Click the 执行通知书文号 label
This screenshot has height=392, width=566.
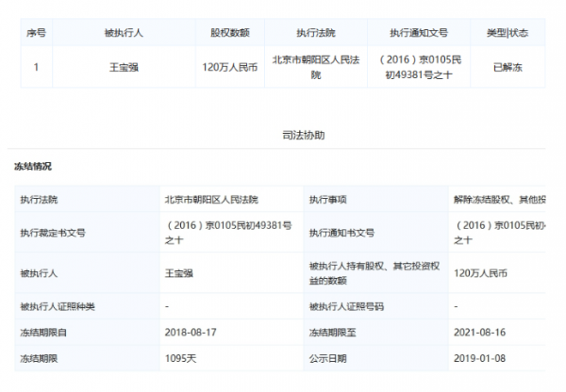pyautogui.click(x=341, y=233)
